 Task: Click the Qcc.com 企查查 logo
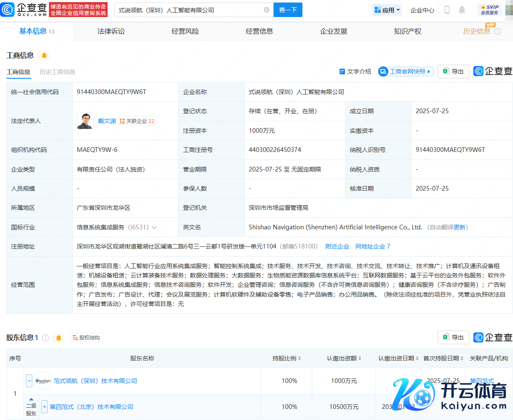tap(24, 9)
